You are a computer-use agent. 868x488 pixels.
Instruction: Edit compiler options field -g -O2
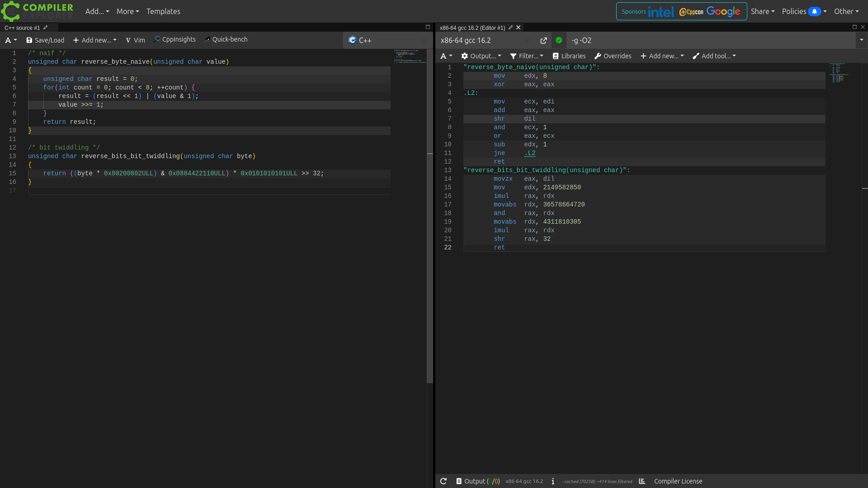pos(711,40)
